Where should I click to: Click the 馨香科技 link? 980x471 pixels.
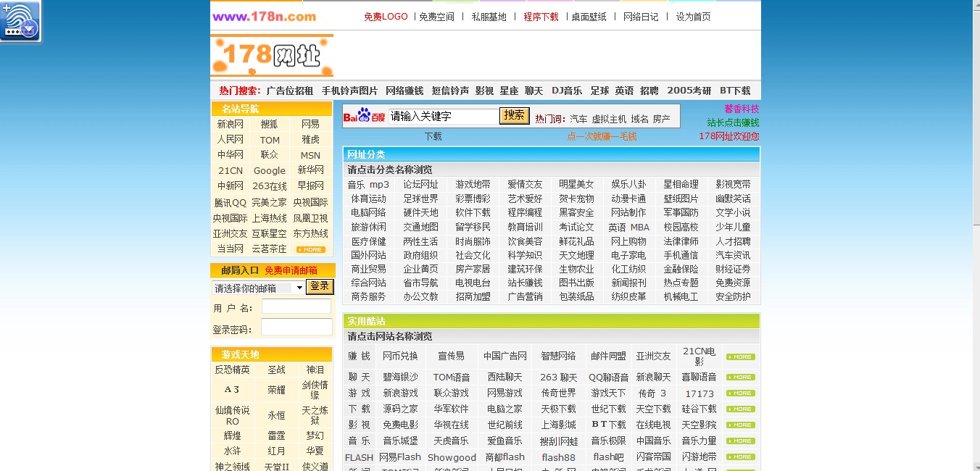coord(742,109)
